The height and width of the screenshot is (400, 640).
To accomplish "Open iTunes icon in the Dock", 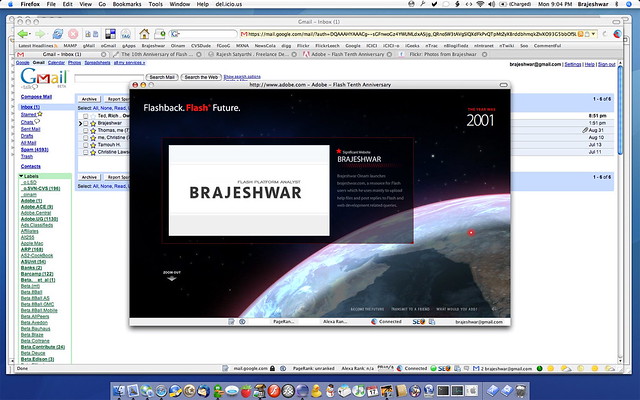I will [358, 391].
